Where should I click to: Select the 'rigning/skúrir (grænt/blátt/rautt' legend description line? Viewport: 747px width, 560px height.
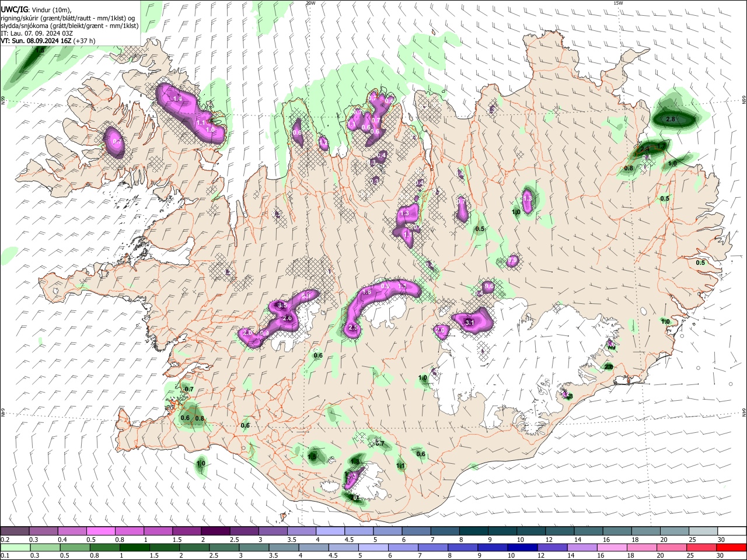[x=68, y=18]
